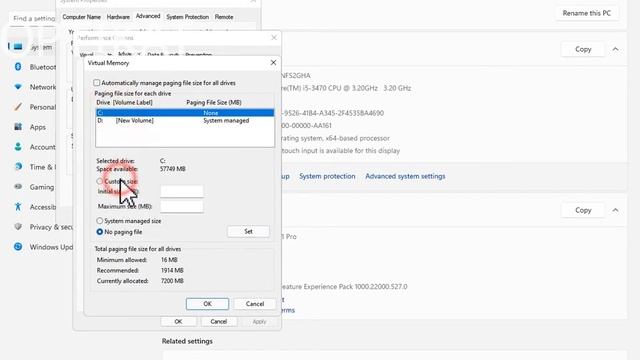Click the Personalization brush icon

18,107
